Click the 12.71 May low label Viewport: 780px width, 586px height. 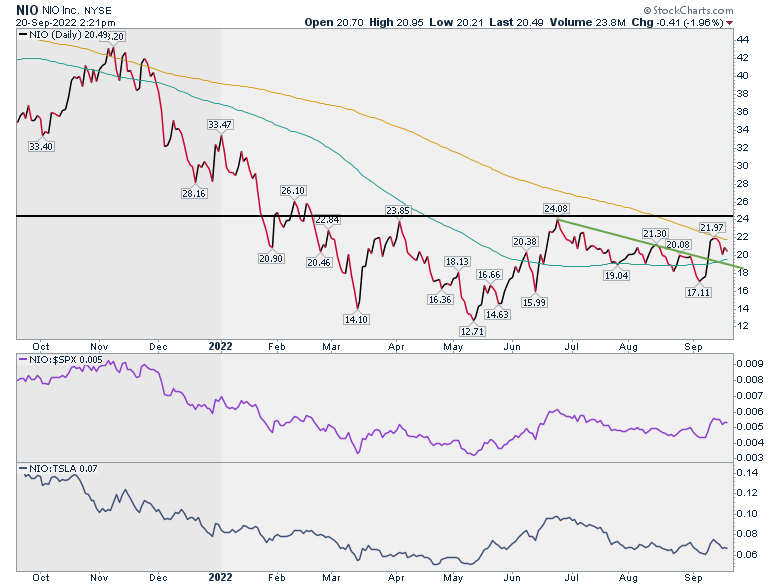(472, 331)
